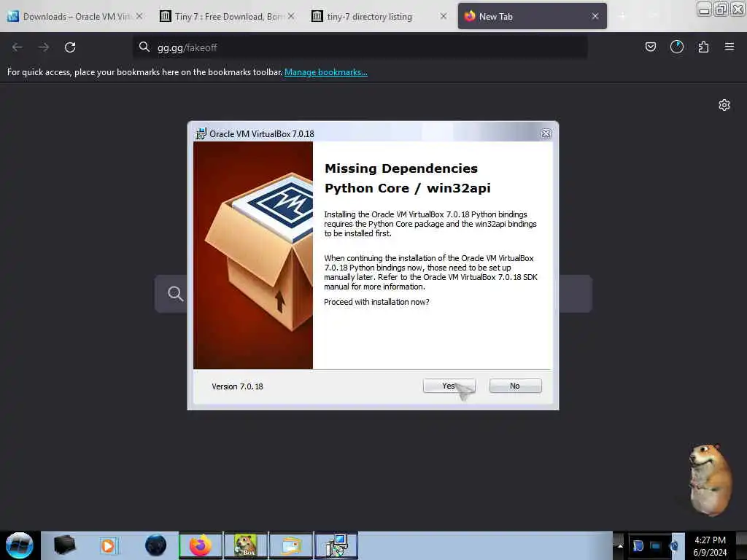Go forward with the browser forward arrow
747x560 pixels.
click(x=44, y=47)
